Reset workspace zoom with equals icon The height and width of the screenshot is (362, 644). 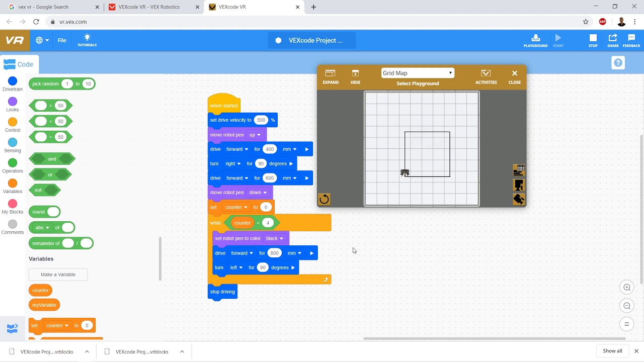pos(627,324)
